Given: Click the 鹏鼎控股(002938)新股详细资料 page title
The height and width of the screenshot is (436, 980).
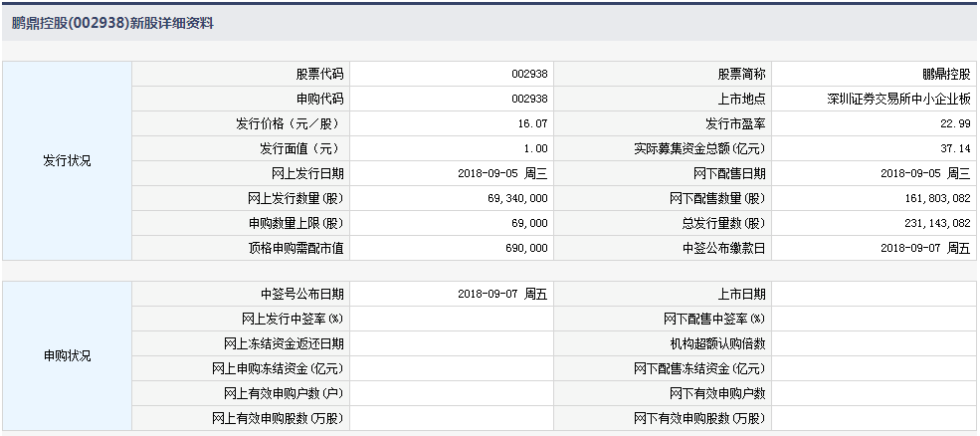Looking at the screenshot, I should (112, 22).
